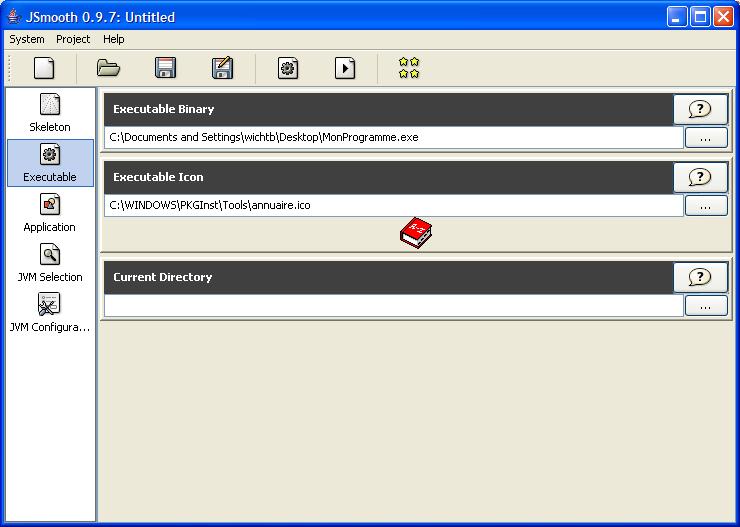Go to the JVM Selection panel
This screenshot has width=740, height=527.
(50, 263)
